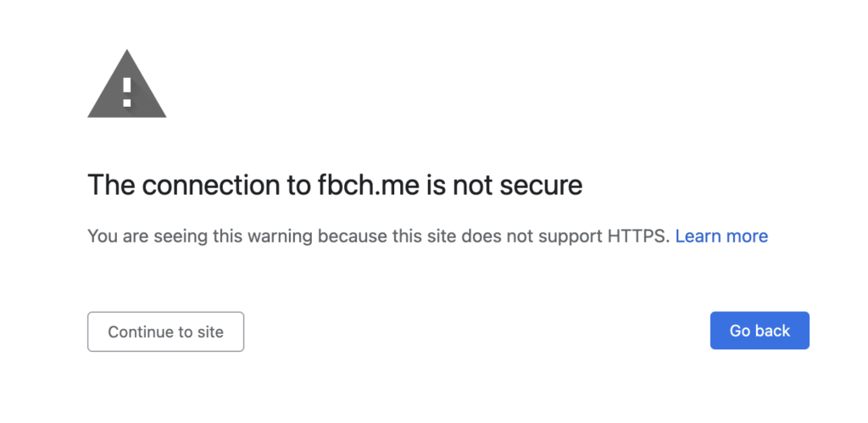The image size is (868, 423).
Task: Click the blue Go back button
Action: (x=759, y=331)
